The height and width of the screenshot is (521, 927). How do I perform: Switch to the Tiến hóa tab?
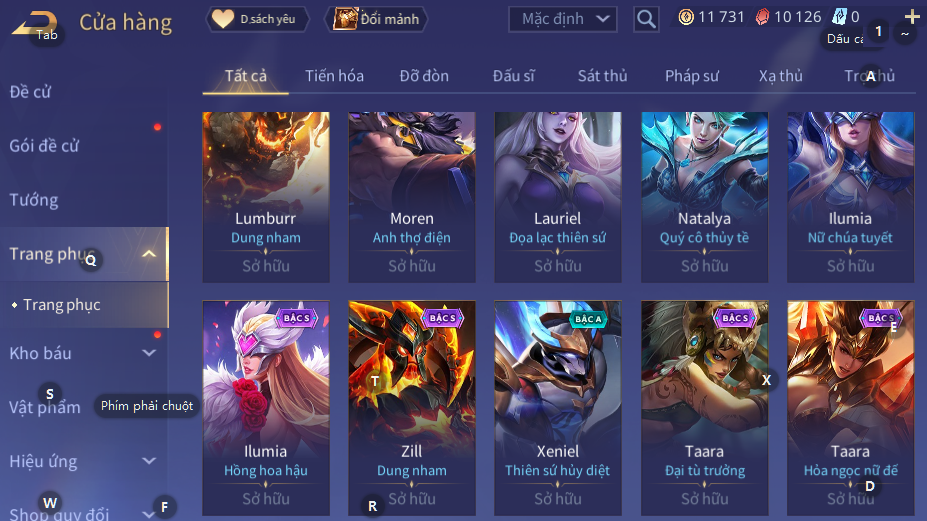(x=334, y=76)
